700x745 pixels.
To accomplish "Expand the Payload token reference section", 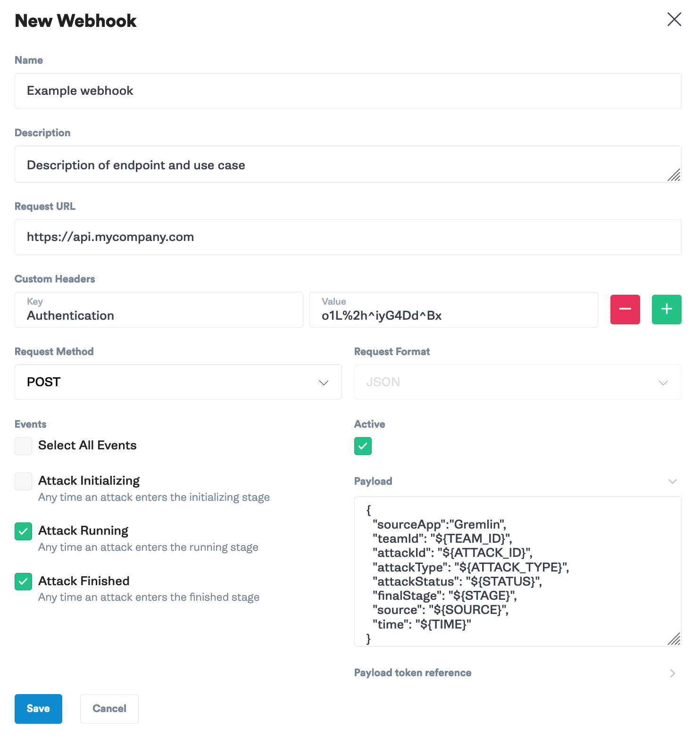I will tap(673, 673).
